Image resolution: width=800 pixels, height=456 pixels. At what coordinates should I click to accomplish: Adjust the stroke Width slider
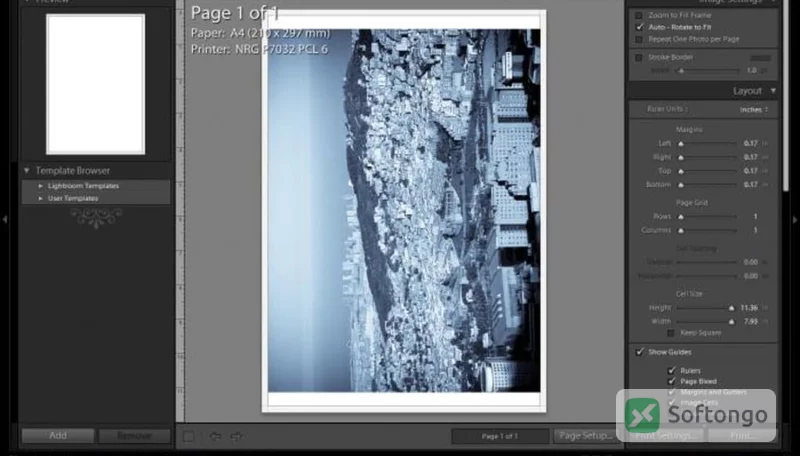click(708, 71)
